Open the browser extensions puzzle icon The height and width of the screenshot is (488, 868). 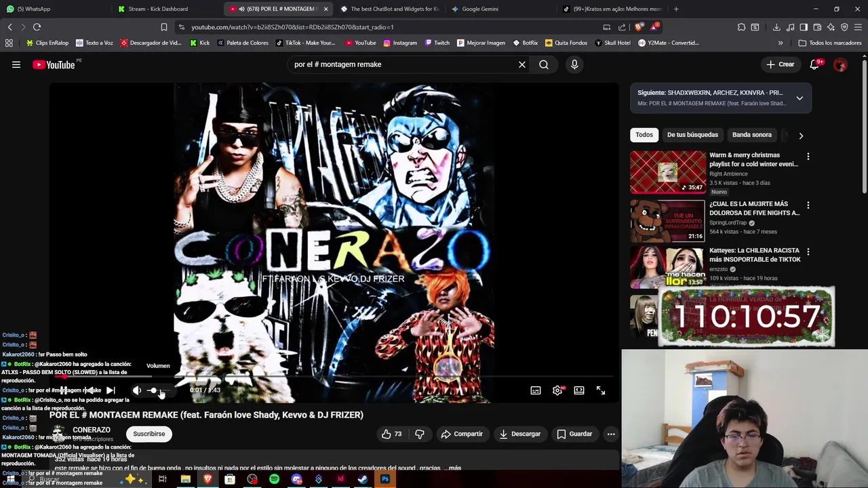pos(741,27)
